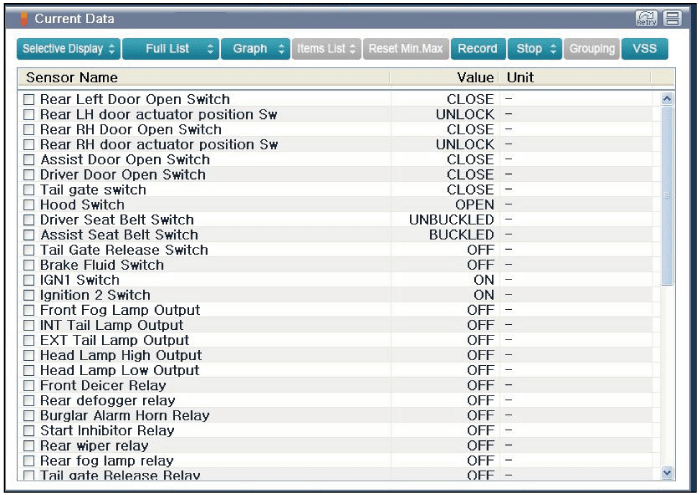The height and width of the screenshot is (495, 700).
Task: Toggle the Rear defogger relay checkbox
Action: tap(29, 401)
